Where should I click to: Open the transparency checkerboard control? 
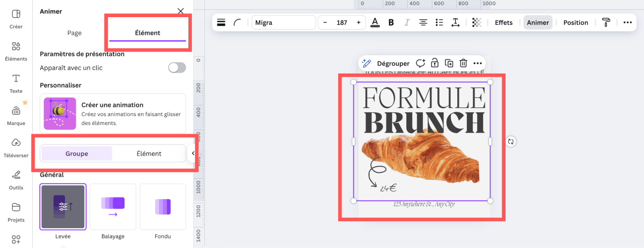(477, 23)
